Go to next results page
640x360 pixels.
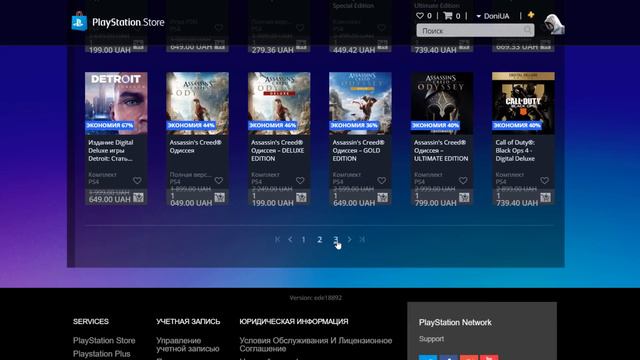349,239
